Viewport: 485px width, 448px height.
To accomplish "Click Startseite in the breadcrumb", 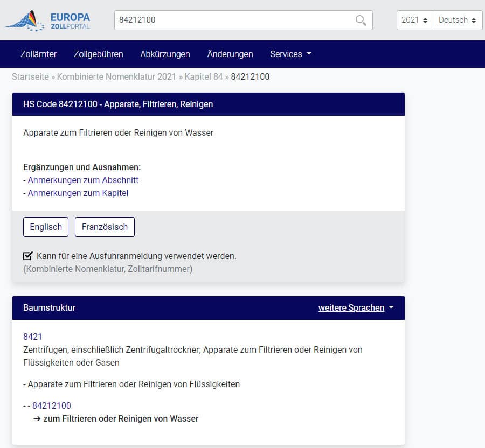I will pos(30,76).
